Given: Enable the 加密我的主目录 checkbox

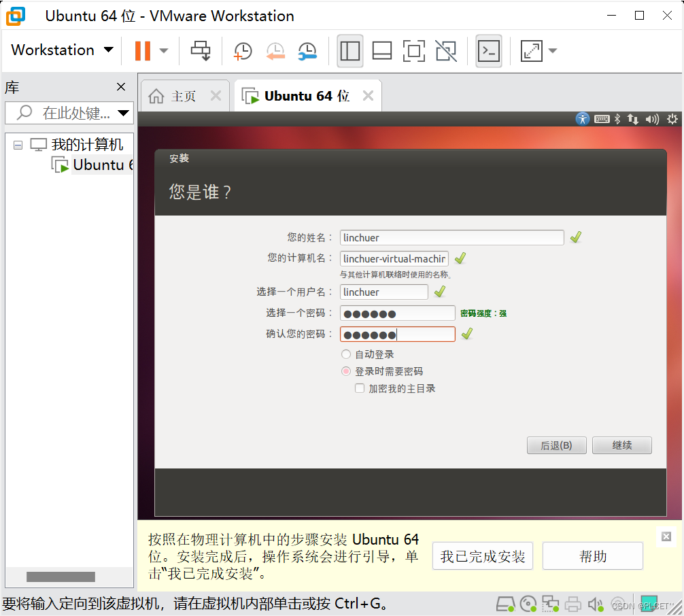Looking at the screenshot, I should pos(360,388).
